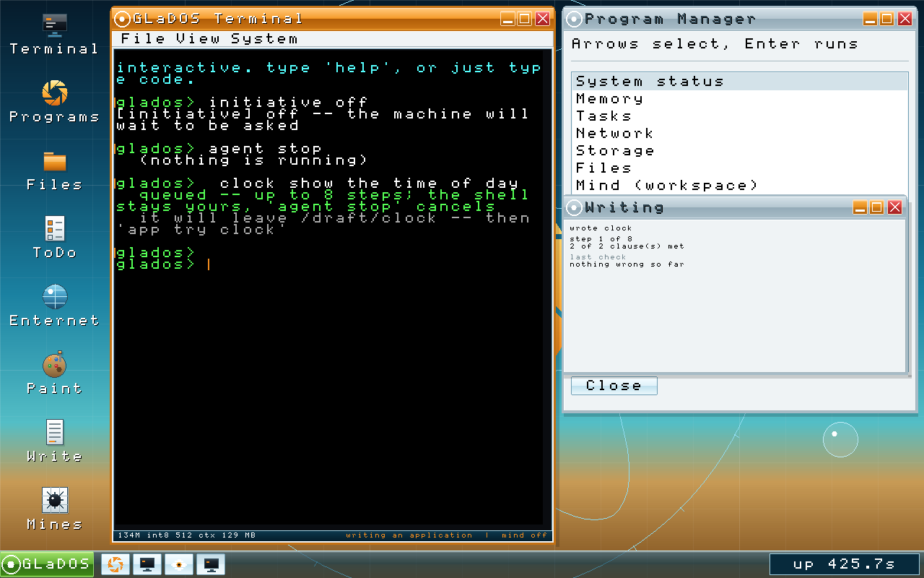The height and width of the screenshot is (578, 924).
Task: Click the orange aperture taskbar button
Action: [x=114, y=564]
